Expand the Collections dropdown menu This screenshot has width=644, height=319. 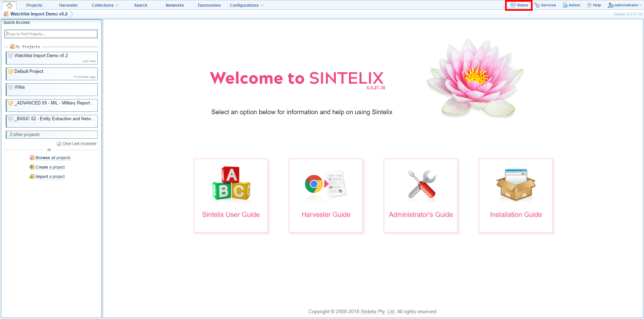[105, 5]
